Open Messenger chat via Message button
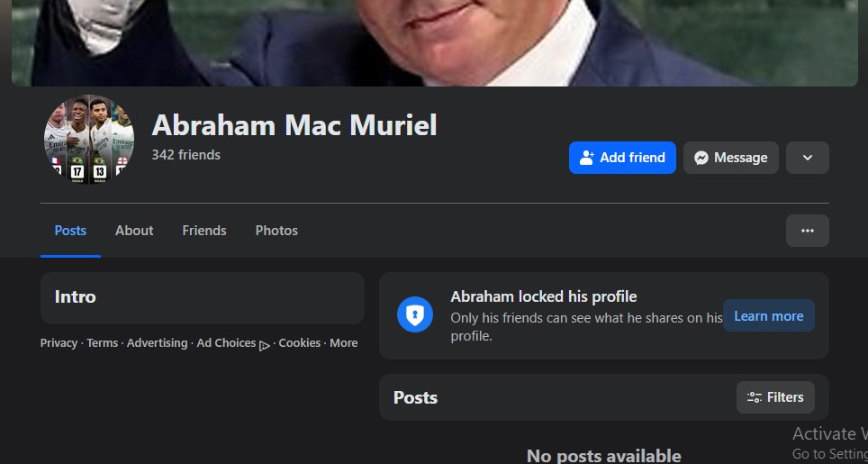 [730, 158]
